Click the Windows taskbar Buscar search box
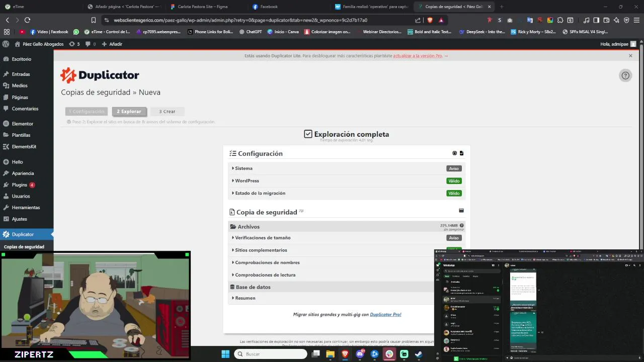 (271, 354)
